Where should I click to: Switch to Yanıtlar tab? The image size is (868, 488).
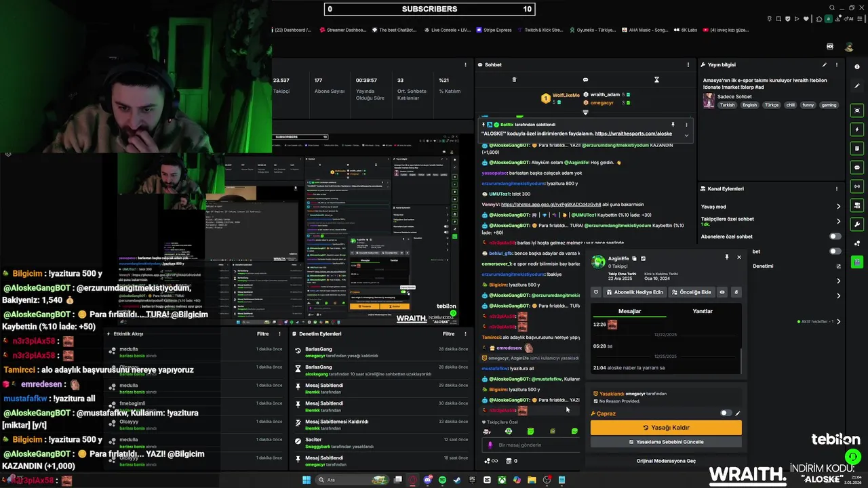tap(702, 311)
